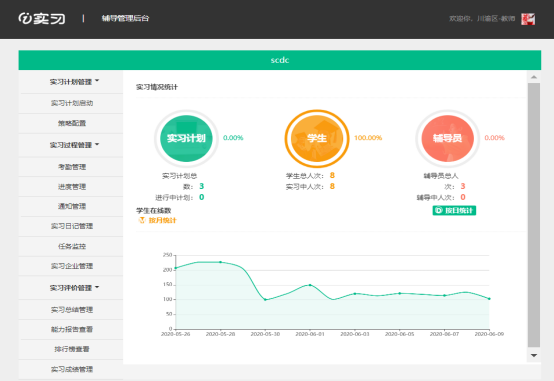Click the chart point at 2020-06-07
The image size is (554, 381).
[444, 295]
